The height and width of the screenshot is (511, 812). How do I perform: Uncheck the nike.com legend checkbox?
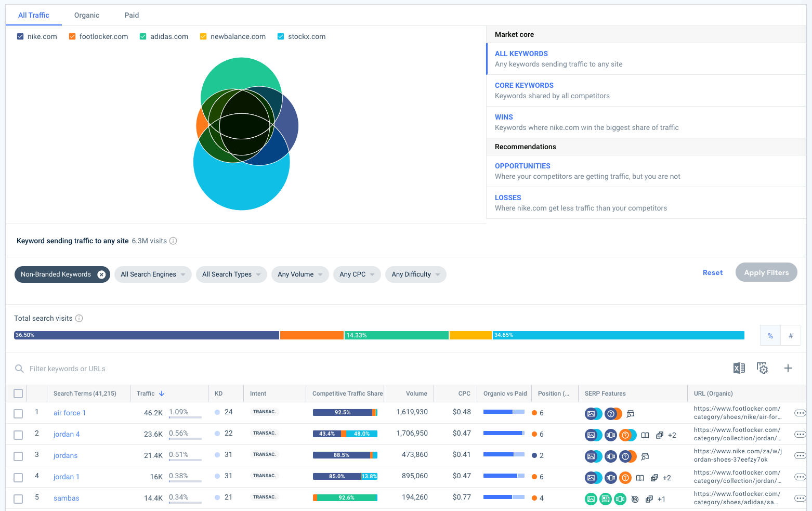20,36
